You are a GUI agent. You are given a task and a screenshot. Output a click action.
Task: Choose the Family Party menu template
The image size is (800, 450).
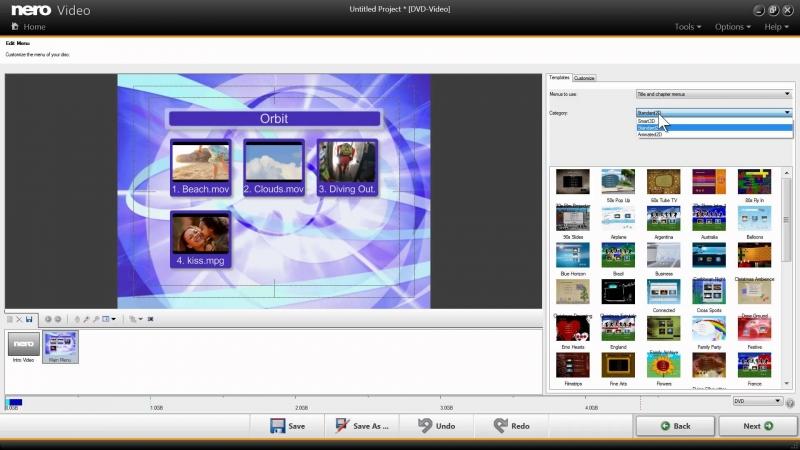(709, 329)
